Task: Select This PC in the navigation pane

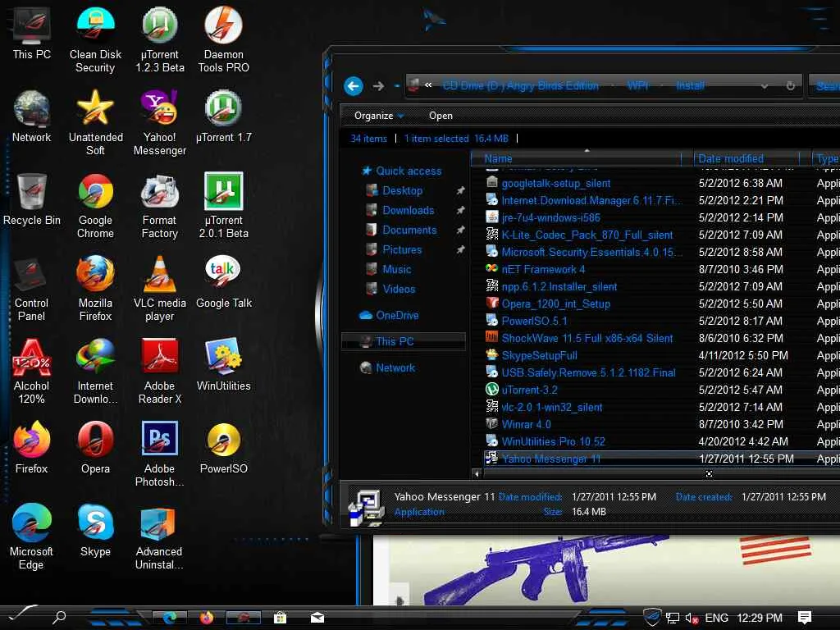Action: coord(404,341)
